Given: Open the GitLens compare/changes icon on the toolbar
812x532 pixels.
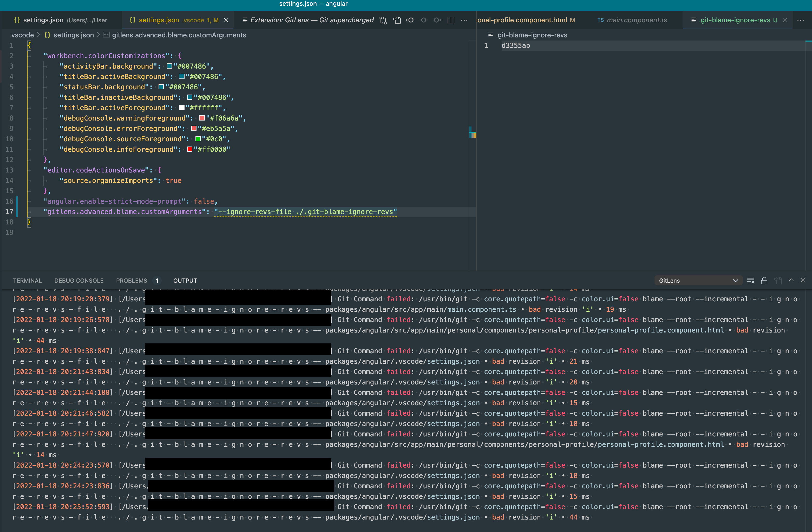Looking at the screenshot, I should (x=383, y=20).
